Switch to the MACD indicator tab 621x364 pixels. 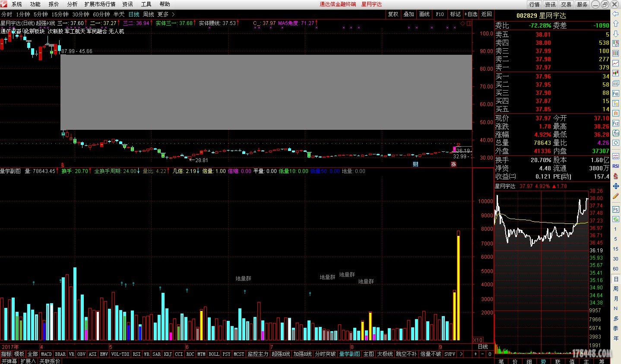pos(46,354)
